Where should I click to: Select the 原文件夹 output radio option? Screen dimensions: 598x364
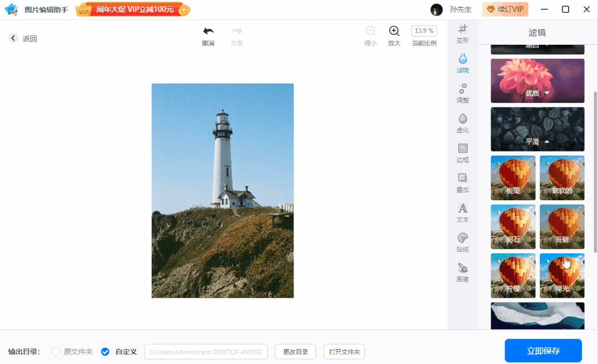click(55, 352)
